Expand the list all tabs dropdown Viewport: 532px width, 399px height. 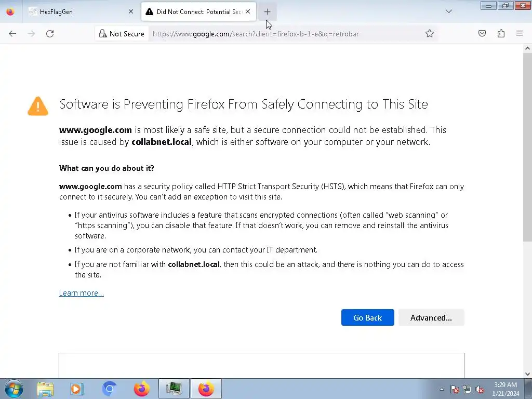pyautogui.click(x=449, y=11)
